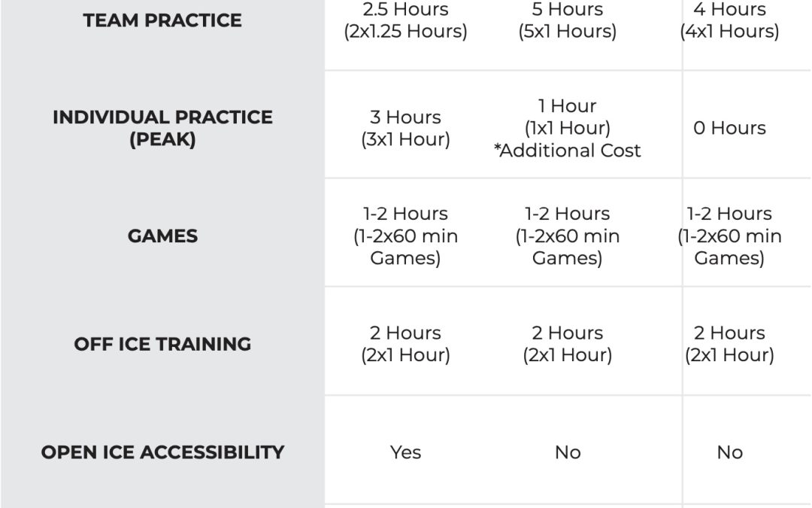This screenshot has height=508, width=812.
Task: Click the 2.5 Hours team practice cell
Action: point(405,20)
